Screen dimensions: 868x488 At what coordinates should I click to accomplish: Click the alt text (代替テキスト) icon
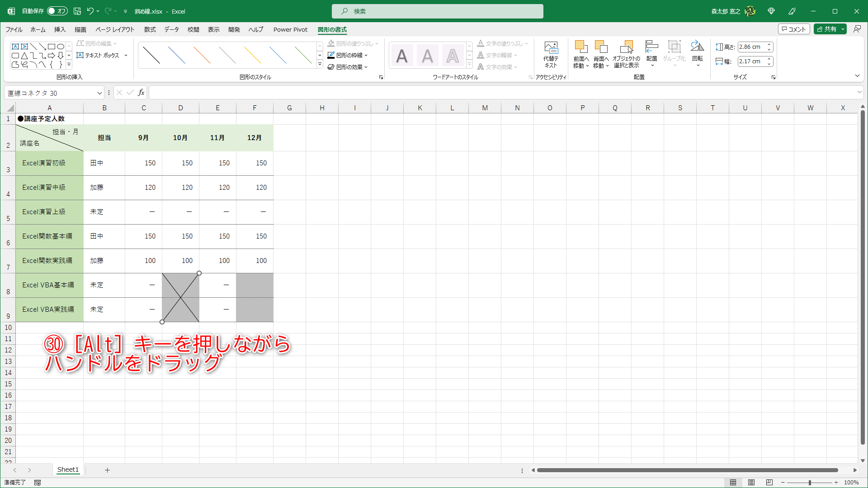[x=551, y=47]
